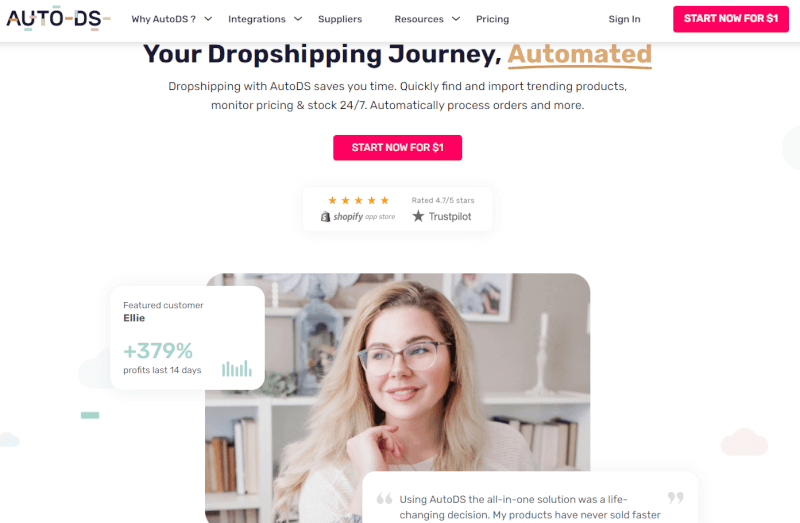Click the five orange rating stars
The height and width of the screenshot is (523, 800).
click(x=358, y=200)
